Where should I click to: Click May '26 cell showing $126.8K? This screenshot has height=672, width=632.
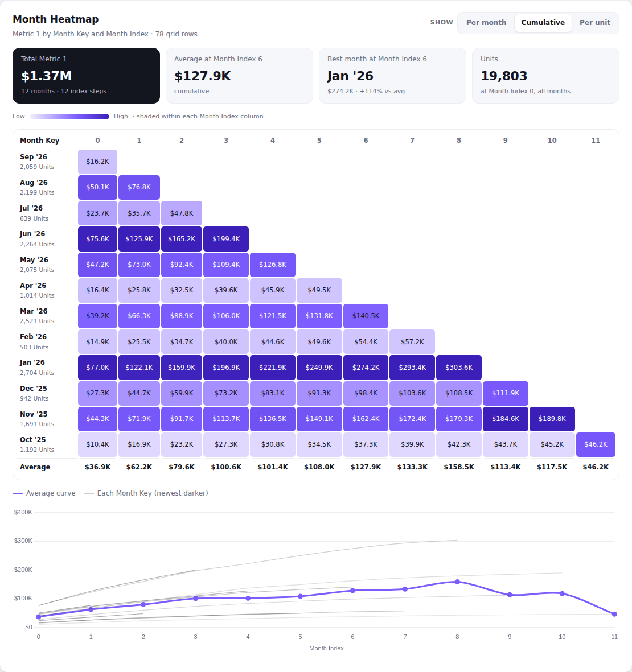(273, 265)
